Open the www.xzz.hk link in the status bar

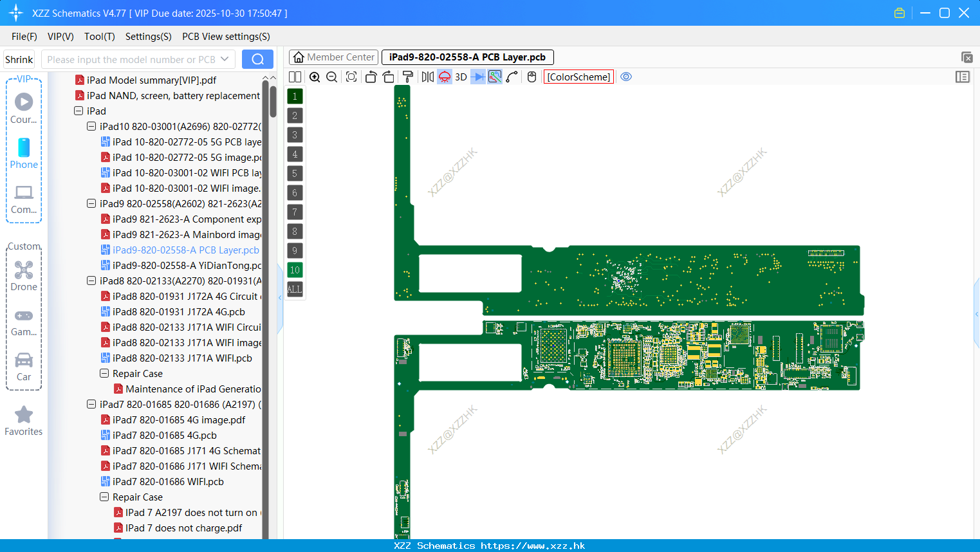pos(533,546)
